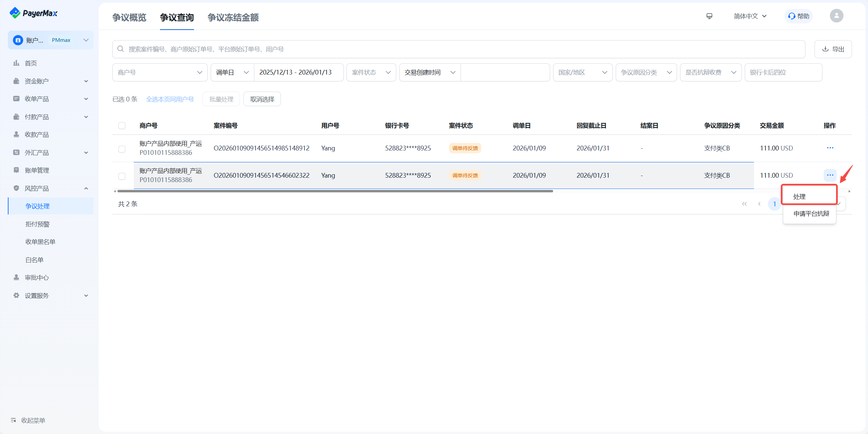Select 处理 from the row action menu
This screenshot has height=434, width=868.
(809, 196)
